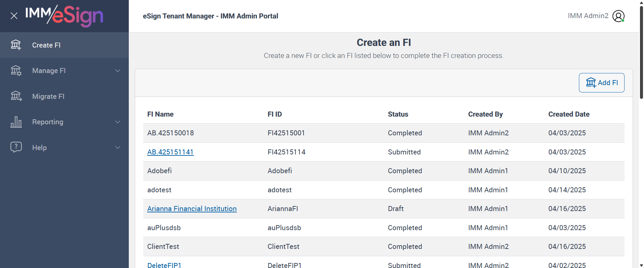
Task: Click the Create FI bank icon
Action: point(16,45)
